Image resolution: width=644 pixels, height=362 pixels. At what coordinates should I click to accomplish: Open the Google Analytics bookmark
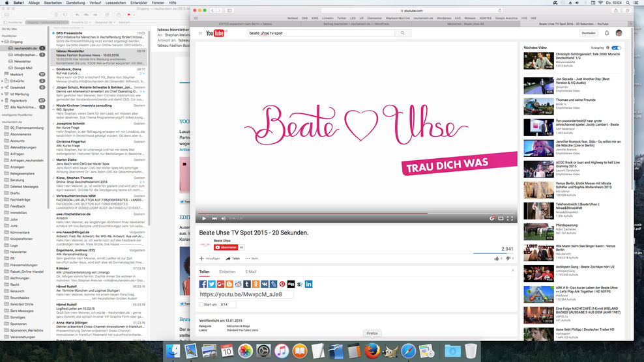(x=506, y=18)
